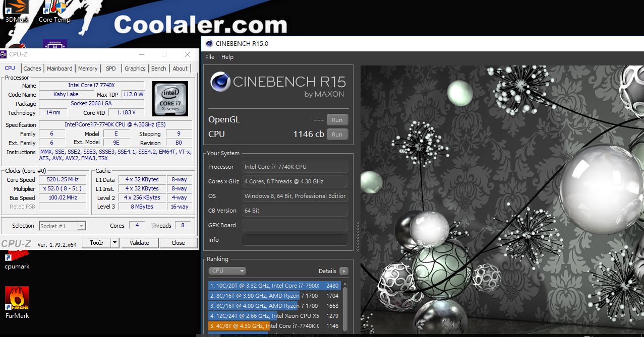
Task: Expand the Tools dropdown arrow
Action: [115, 243]
